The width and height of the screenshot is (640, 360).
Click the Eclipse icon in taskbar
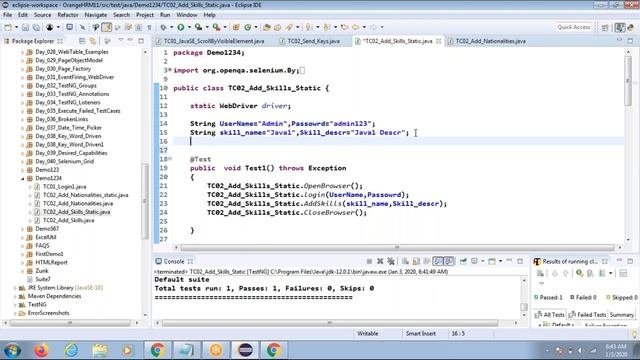245,350
